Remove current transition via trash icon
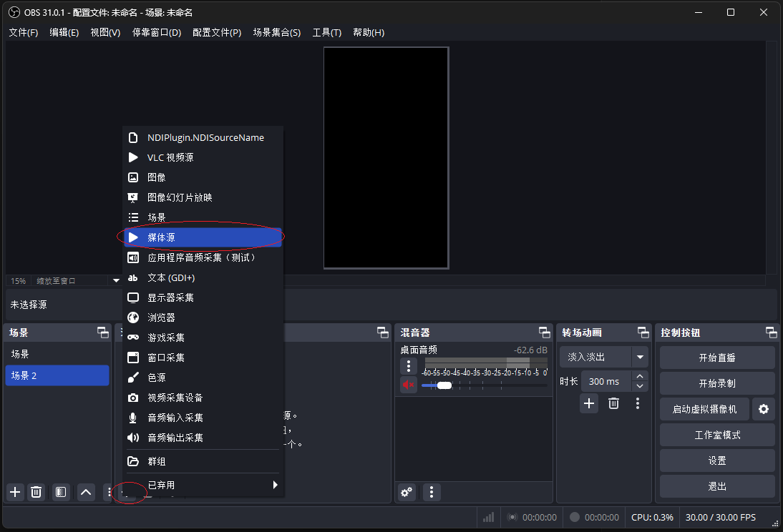Image resolution: width=783 pixels, height=532 pixels. pyautogui.click(x=613, y=403)
